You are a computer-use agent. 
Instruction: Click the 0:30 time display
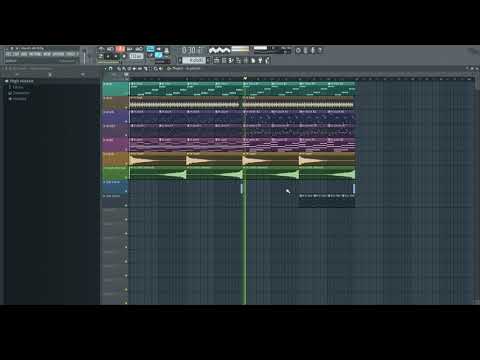pos(192,50)
